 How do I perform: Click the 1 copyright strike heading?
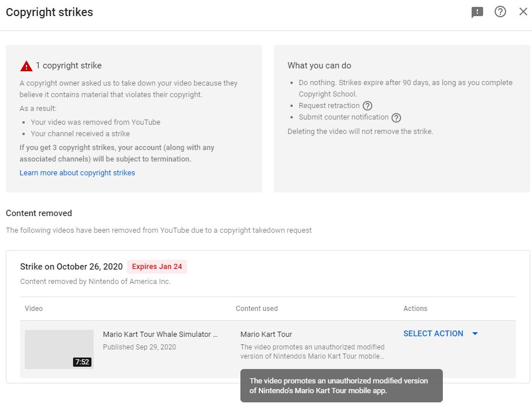tap(68, 66)
